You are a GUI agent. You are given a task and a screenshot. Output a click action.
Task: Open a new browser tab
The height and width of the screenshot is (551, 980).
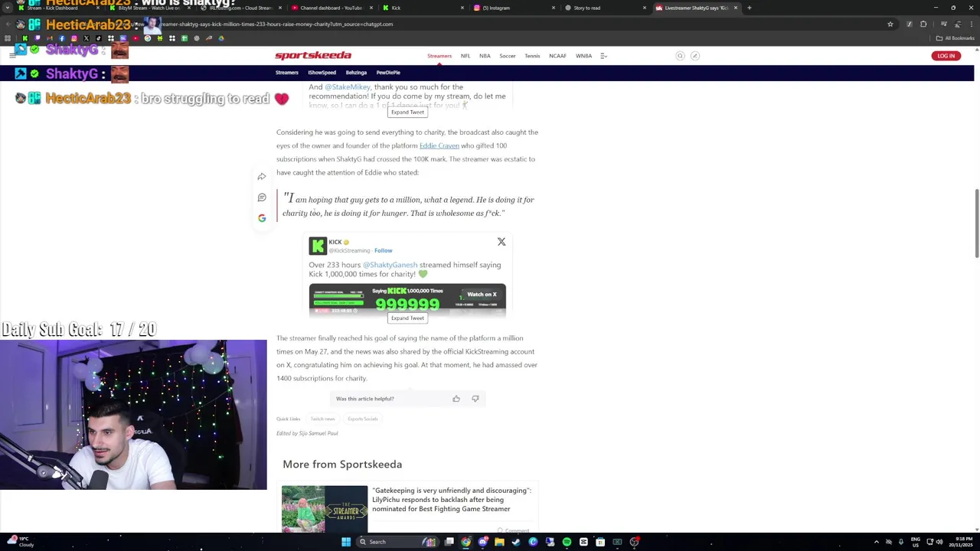point(749,8)
